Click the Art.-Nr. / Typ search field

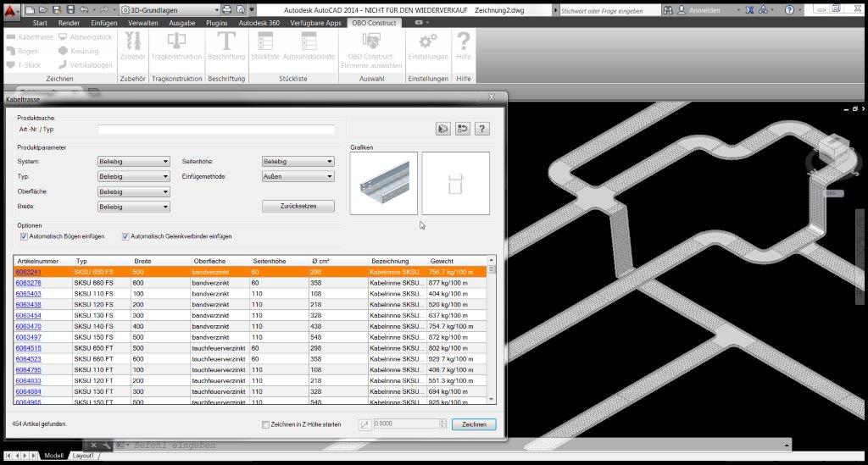coord(216,130)
